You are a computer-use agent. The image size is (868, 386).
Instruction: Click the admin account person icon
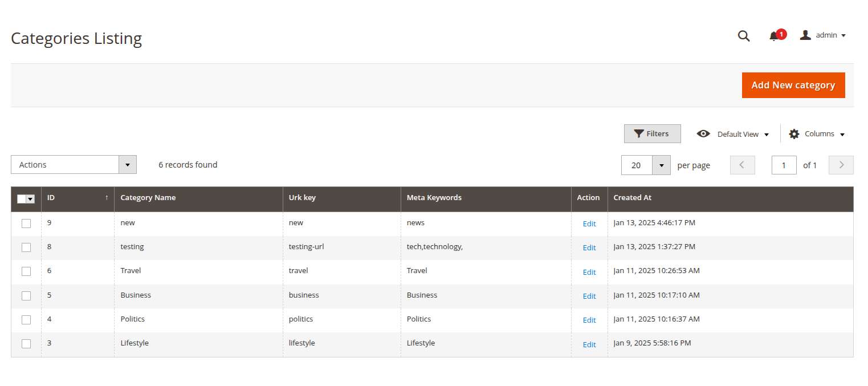pos(805,35)
